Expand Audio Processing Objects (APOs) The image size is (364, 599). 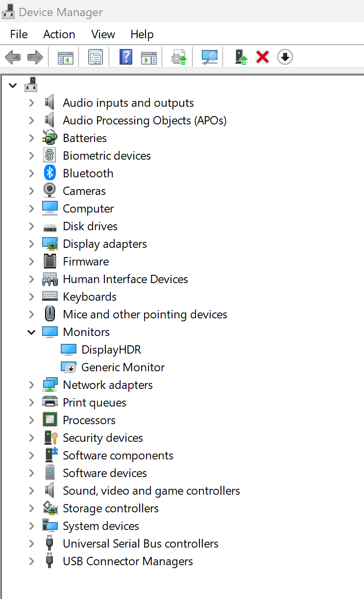31,120
